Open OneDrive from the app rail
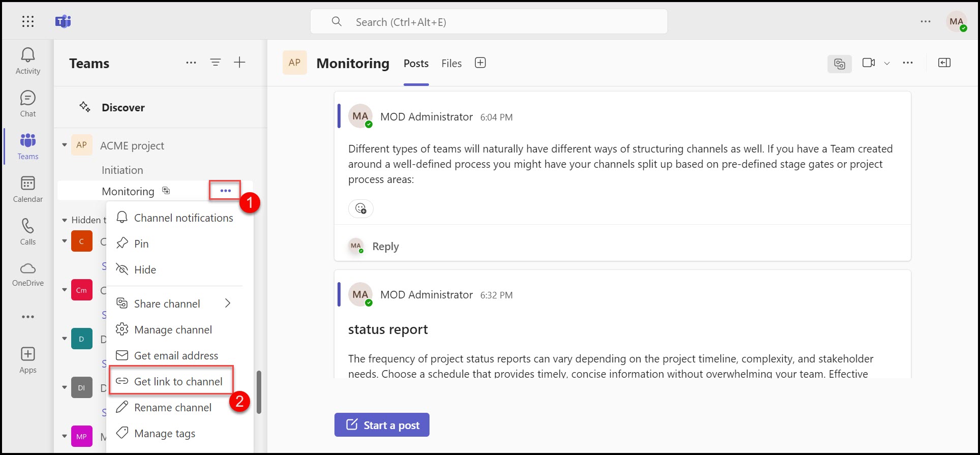 point(28,274)
